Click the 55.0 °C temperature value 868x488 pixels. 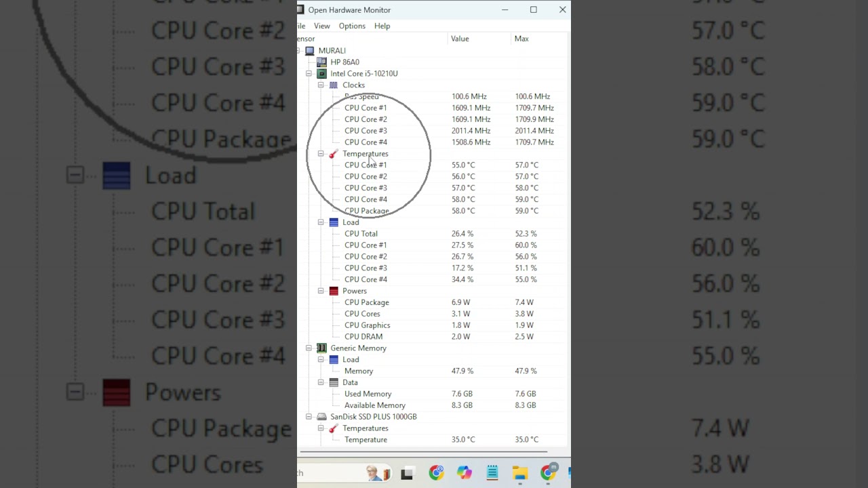click(x=463, y=165)
